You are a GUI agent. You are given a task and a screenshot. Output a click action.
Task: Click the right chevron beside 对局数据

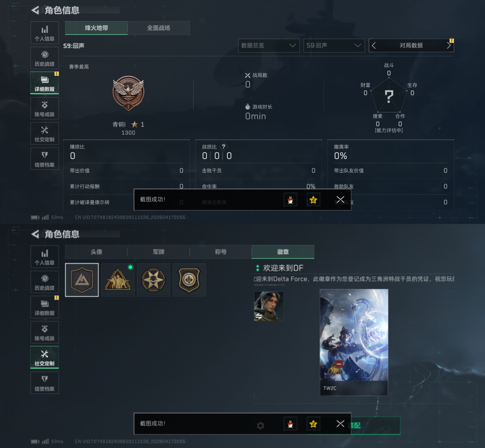(449, 46)
